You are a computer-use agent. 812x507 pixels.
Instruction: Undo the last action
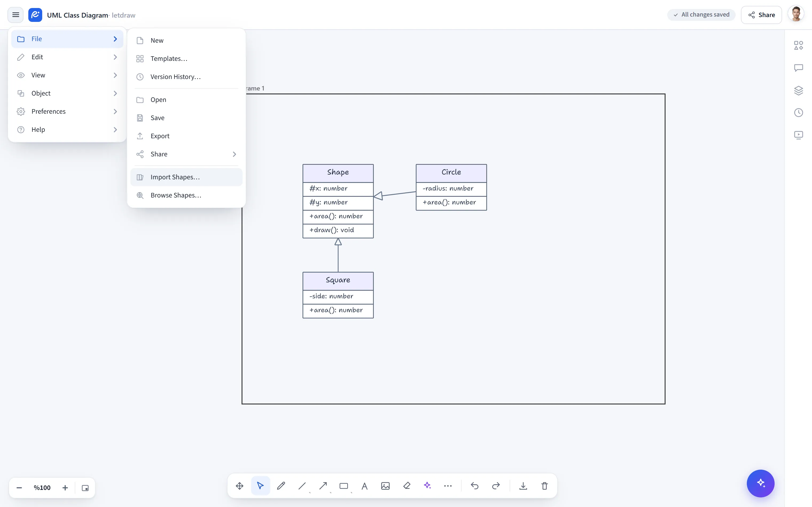(474, 486)
